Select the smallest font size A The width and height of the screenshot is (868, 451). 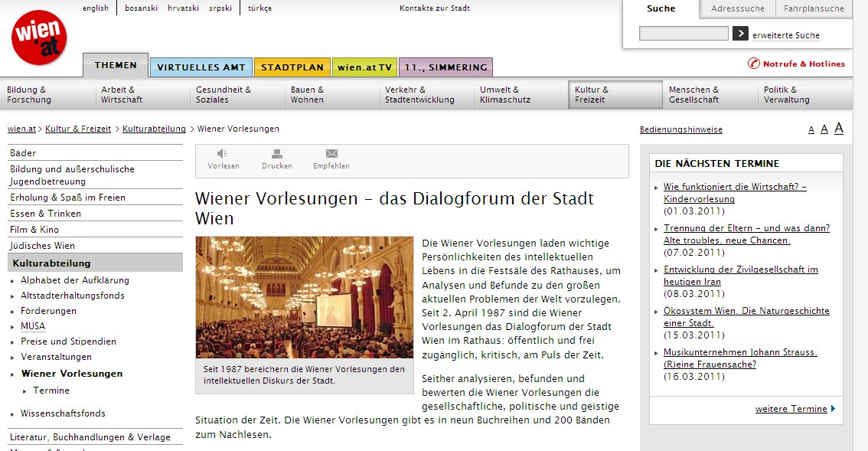pos(811,130)
